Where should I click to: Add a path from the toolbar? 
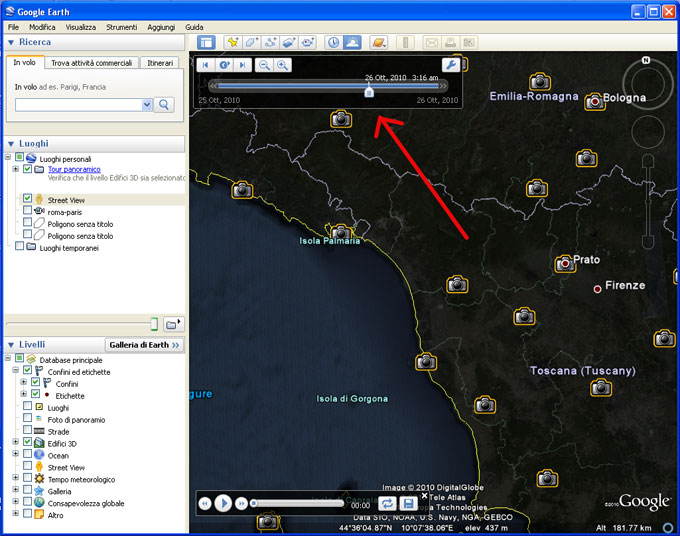(x=270, y=42)
